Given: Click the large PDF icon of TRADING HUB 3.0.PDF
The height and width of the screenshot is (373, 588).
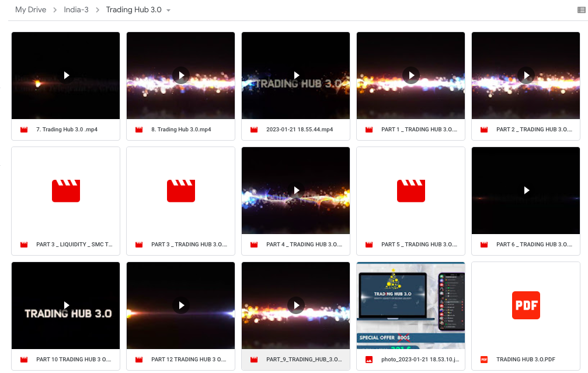Looking at the screenshot, I should (526, 305).
